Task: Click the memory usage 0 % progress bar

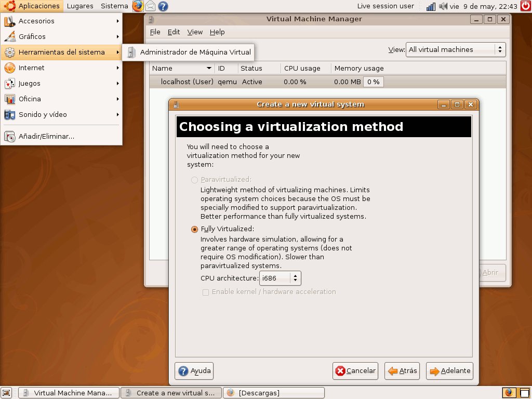Action: tap(373, 82)
